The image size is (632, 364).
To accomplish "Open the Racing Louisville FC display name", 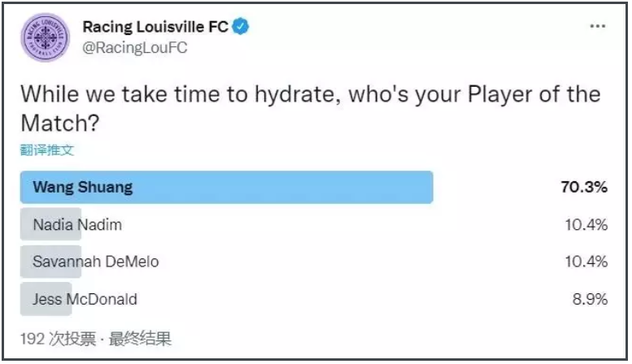I will pyautogui.click(x=155, y=27).
